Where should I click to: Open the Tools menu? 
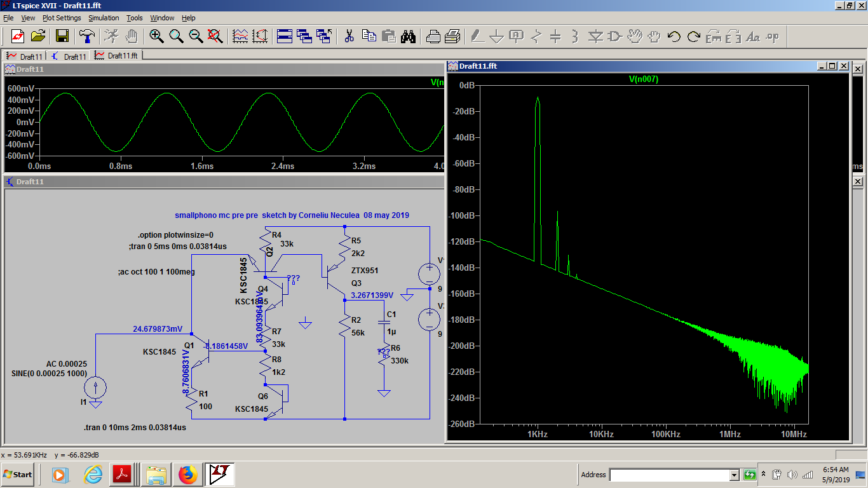(135, 18)
